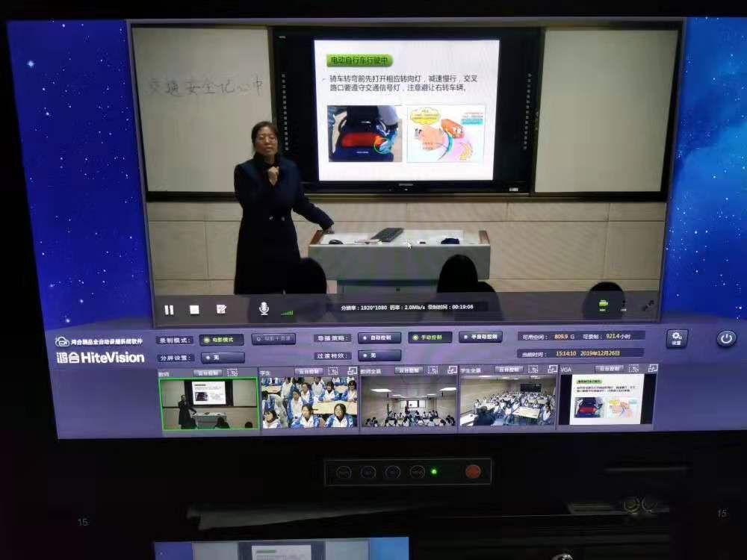The height and width of the screenshot is (560, 747).
Task: Stop the recording with the stop icon
Action: point(194,309)
